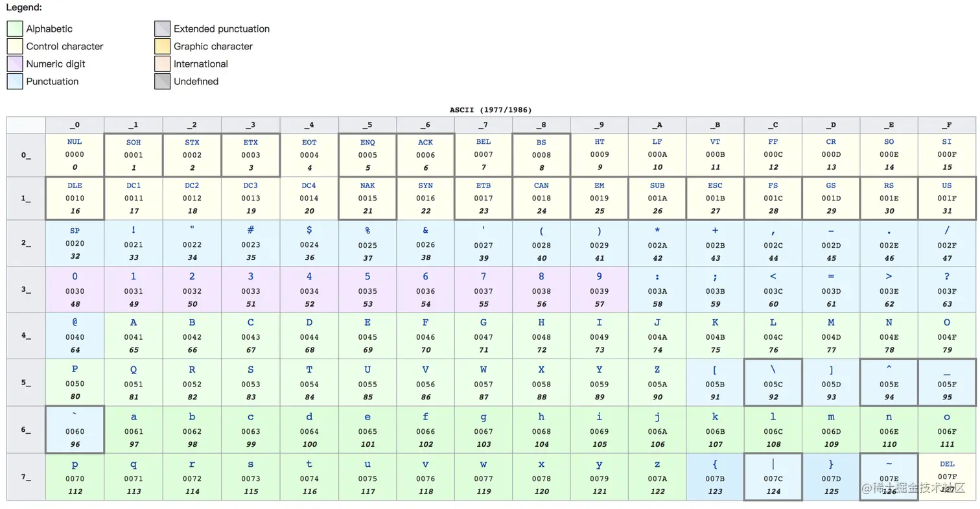Click the DLE cell 0010

click(75, 198)
